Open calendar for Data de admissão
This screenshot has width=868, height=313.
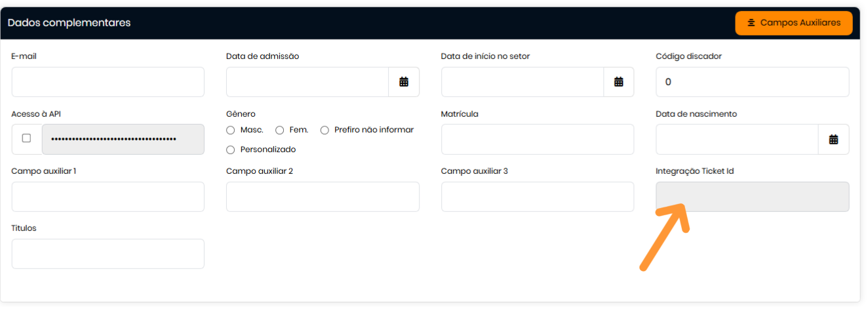404,82
